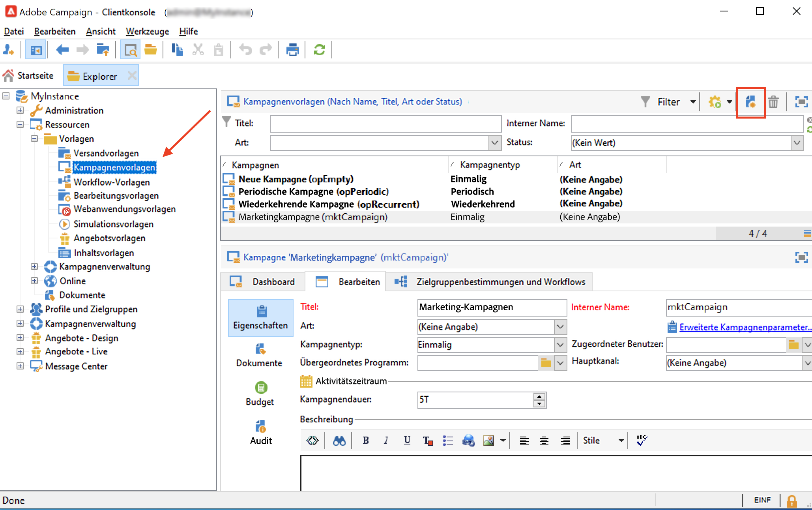
Task: Click the insert image icon in description toolbar
Action: 488,441
